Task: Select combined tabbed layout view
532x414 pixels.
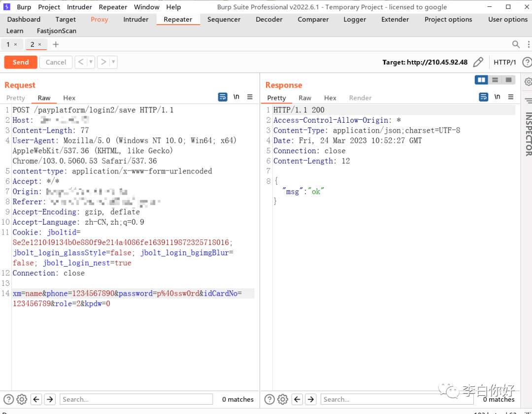Action: coord(508,80)
